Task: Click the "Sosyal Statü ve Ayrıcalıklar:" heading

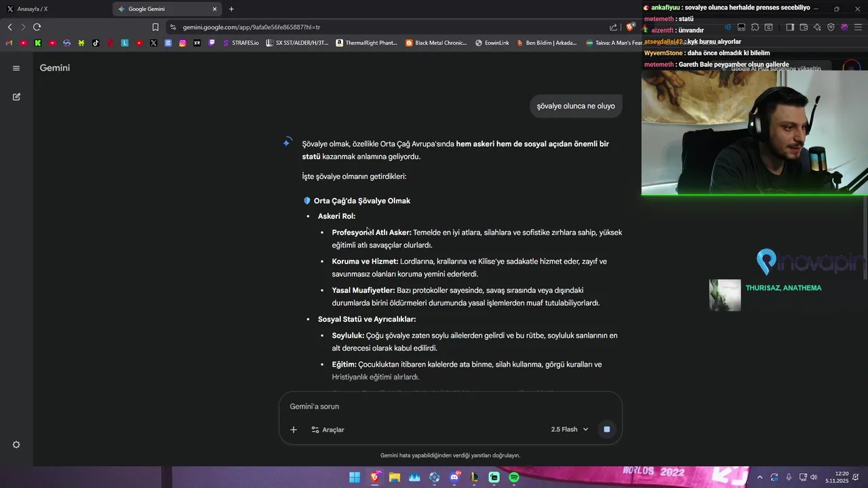Action: point(367,319)
